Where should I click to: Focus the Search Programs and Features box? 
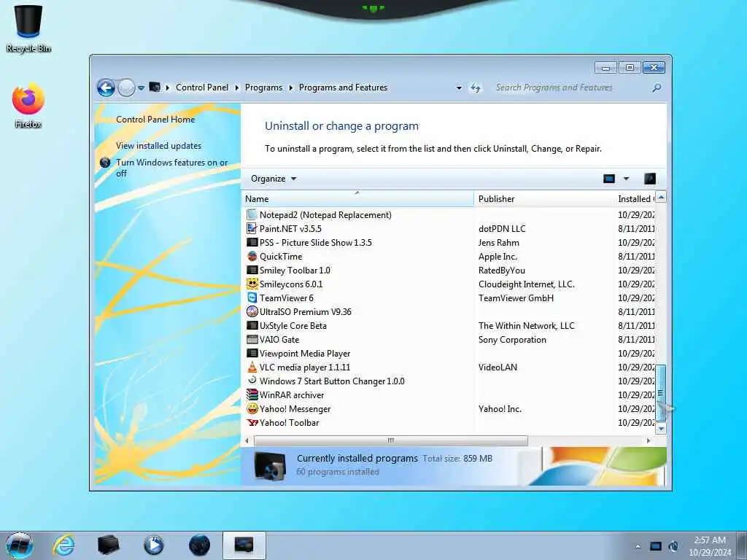coord(572,87)
